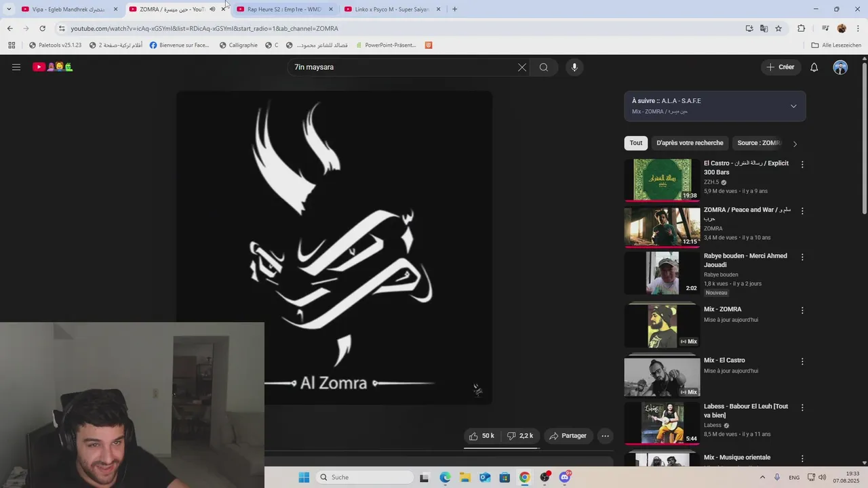
Task: Open File Explorer from the taskbar
Action: pos(465,477)
